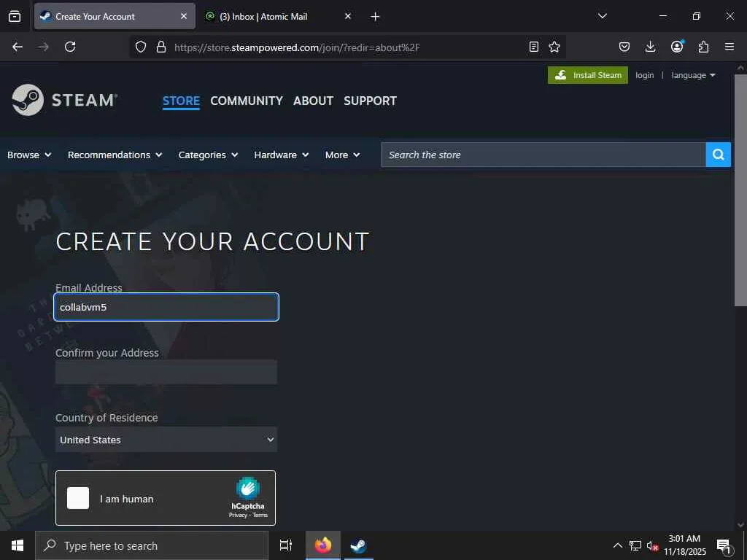Open the Firefox downloads panel
This screenshot has height=560, width=747.
coord(650,47)
